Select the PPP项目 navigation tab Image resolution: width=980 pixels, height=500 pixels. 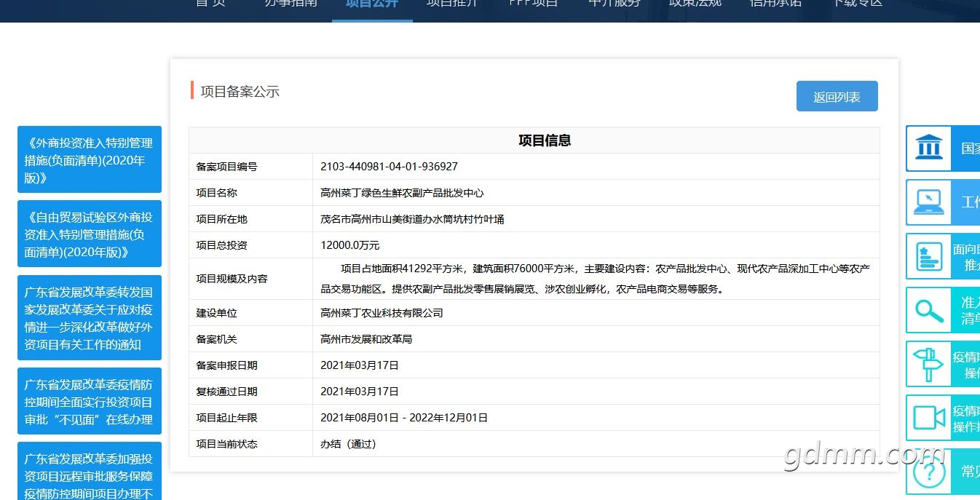pos(533,3)
